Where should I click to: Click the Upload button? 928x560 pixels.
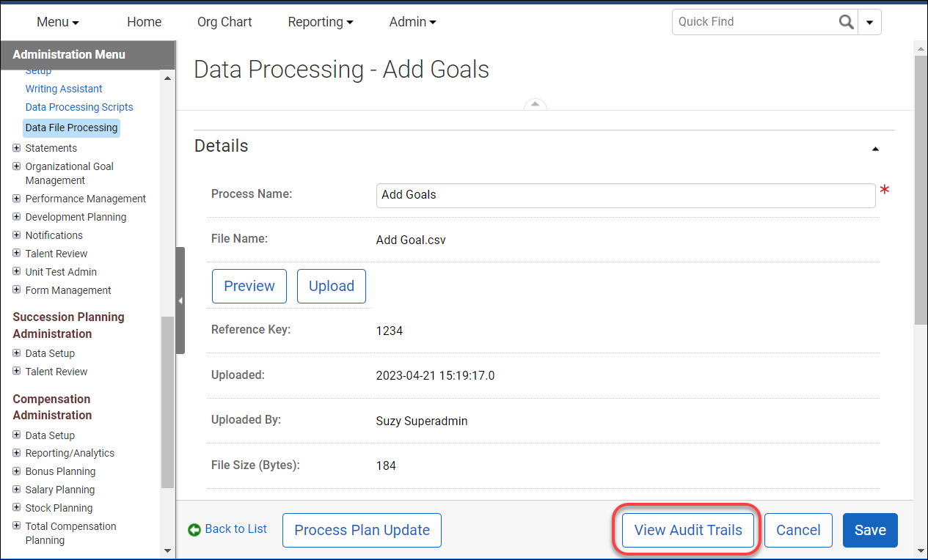(331, 286)
